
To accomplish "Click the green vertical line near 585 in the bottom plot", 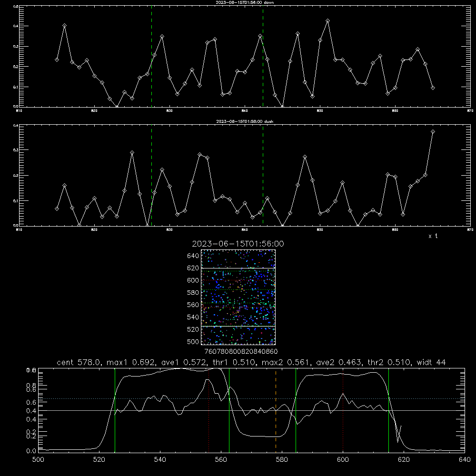I will 296,410.
